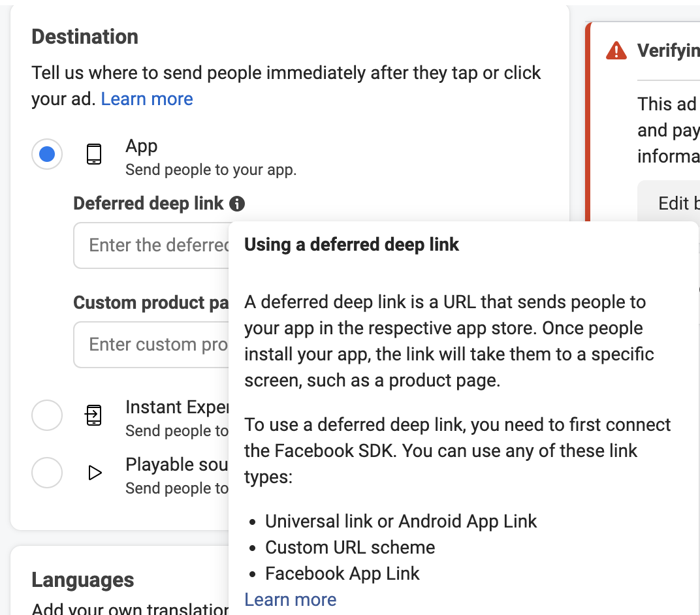The height and width of the screenshot is (615, 700).
Task: Click the Instant Experience phone-arrow icon
Action: click(x=93, y=415)
